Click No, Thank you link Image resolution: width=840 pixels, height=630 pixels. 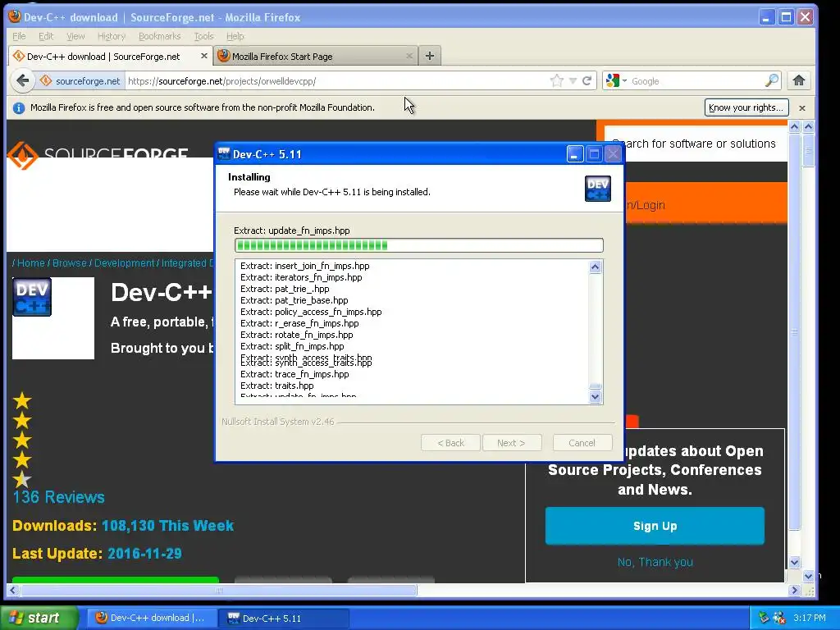click(x=655, y=562)
